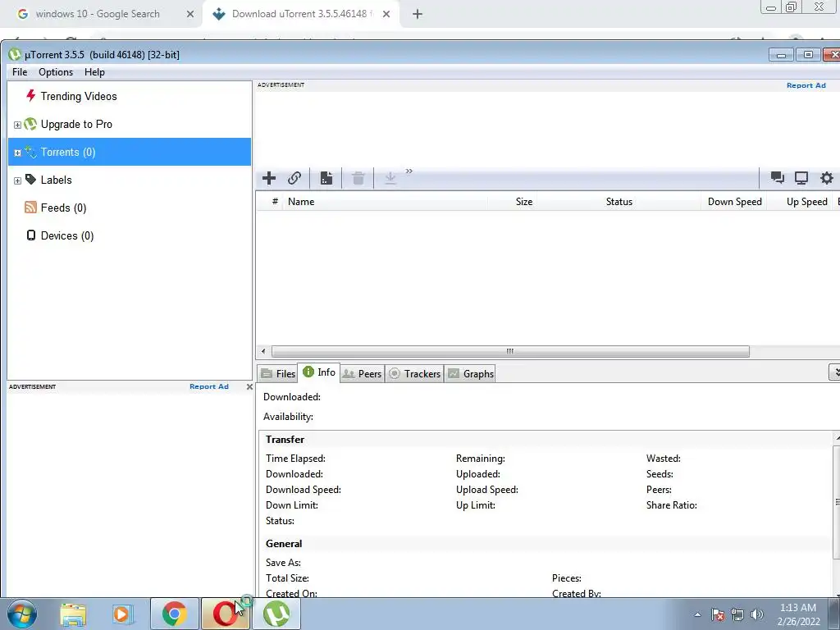The width and height of the screenshot is (840, 630).
Task: Click the Trending Videos lightning icon
Action: click(30, 96)
